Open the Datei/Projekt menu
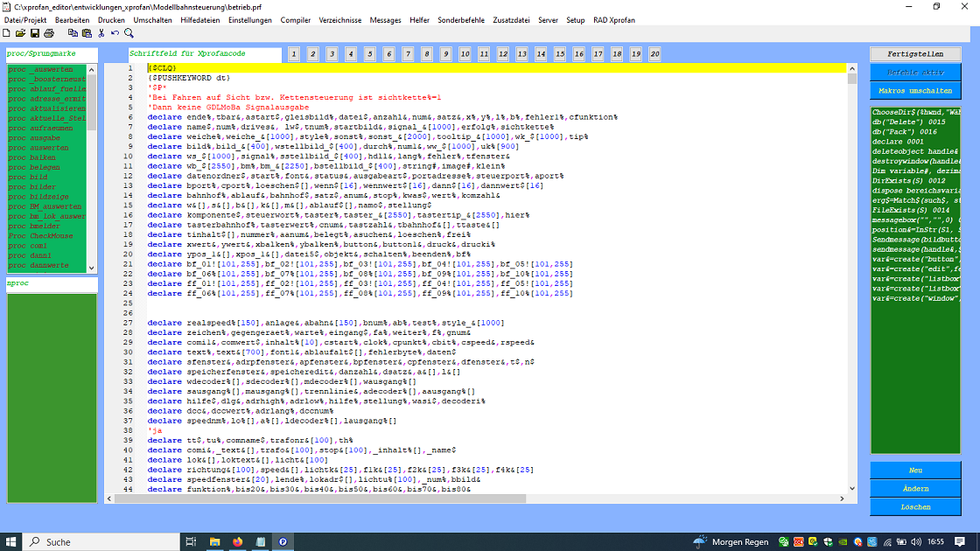The height and width of the screenshot is (551, 980). [x=25, y=20]
